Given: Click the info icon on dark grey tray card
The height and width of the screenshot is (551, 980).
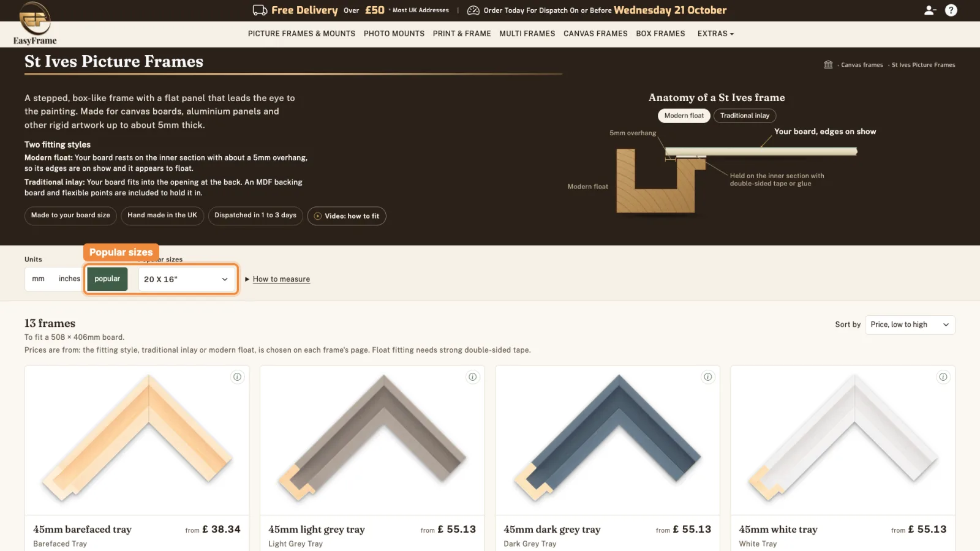Looking at the screenshot, I should pyautogui.click(x=708, y=377).
